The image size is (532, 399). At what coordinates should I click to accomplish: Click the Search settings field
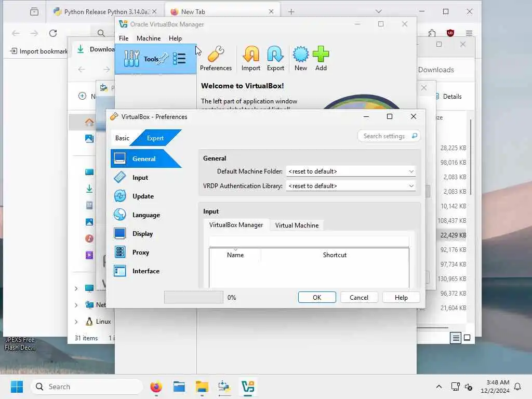pos(389,136)
